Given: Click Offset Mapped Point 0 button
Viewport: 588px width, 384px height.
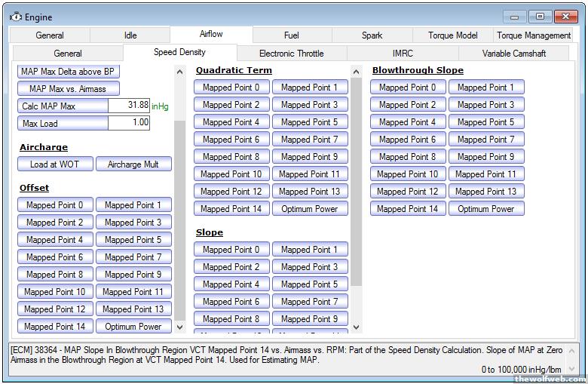Looking at the screenshot, I should (x=55, y=205).
